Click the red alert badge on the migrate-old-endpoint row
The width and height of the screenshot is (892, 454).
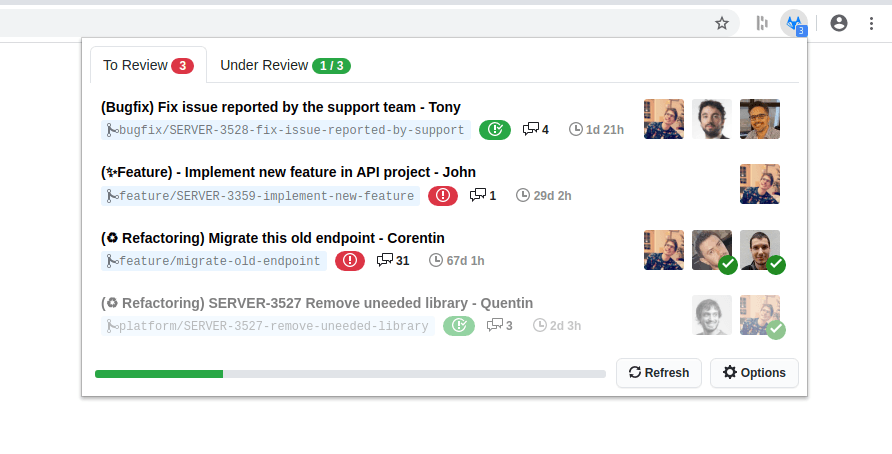point(350,261)
